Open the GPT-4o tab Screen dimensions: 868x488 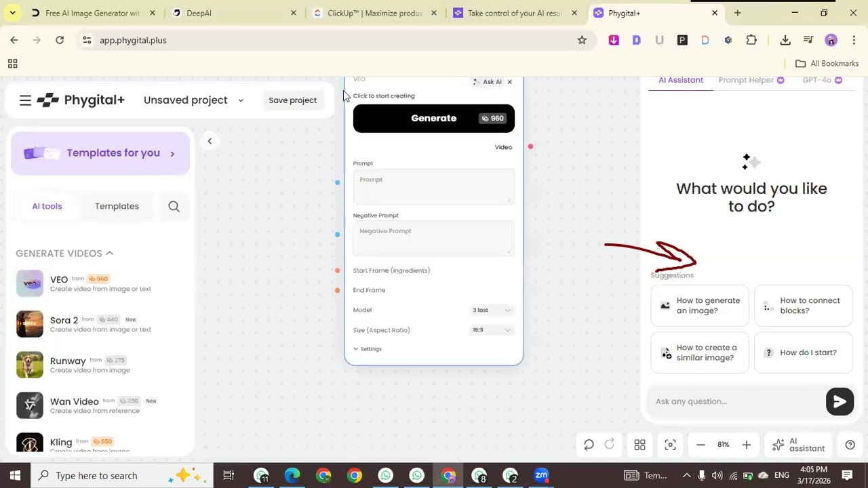tap(822, 80)
